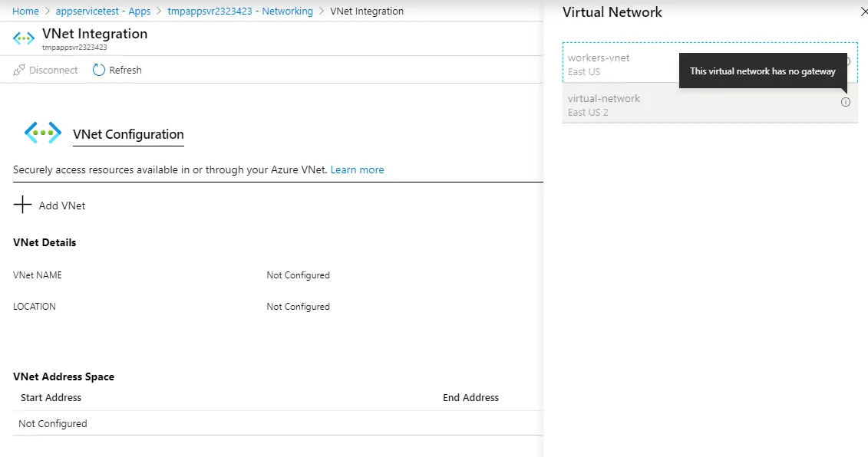
Task: Click the plus icon for Add VNet
Action: tap(22, 204)
